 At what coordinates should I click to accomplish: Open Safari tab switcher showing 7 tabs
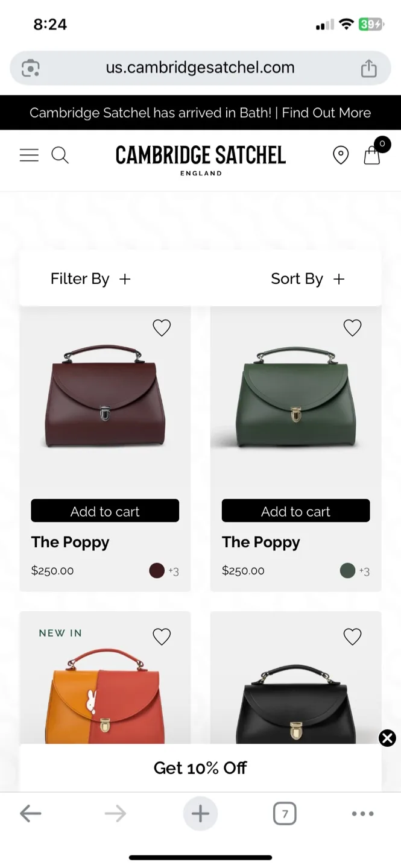click(285, 813)
